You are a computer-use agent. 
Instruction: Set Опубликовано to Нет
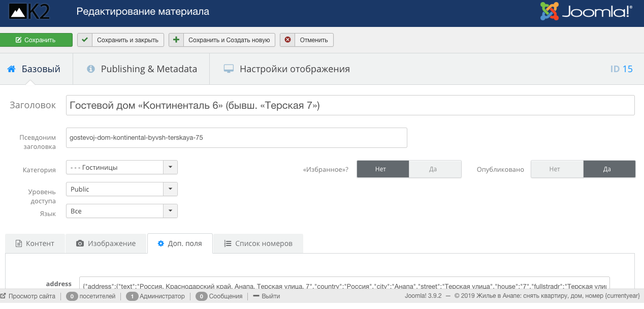pos(557,169)
